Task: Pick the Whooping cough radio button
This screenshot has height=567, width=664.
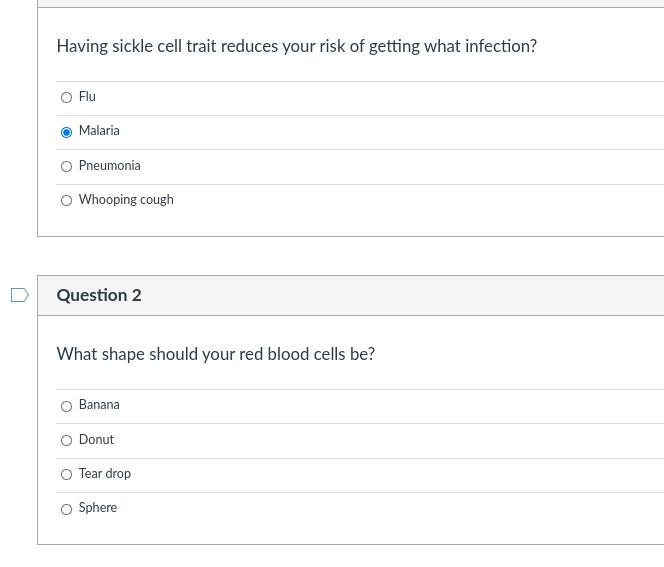Action: coord(67,201)
